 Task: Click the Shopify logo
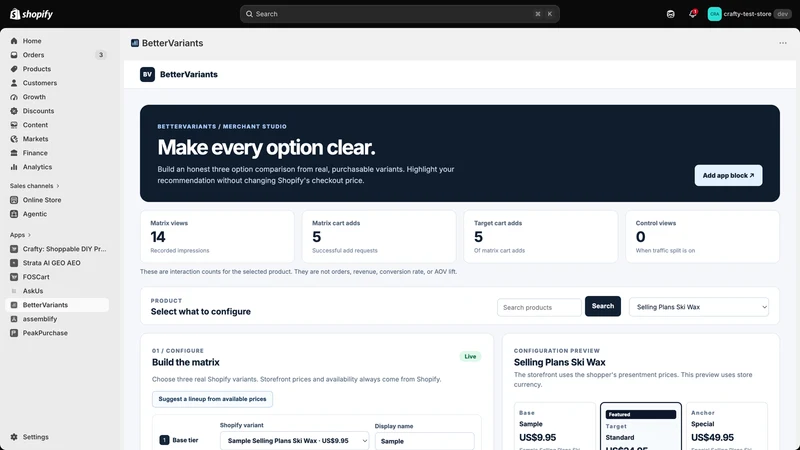coord(32,14)
